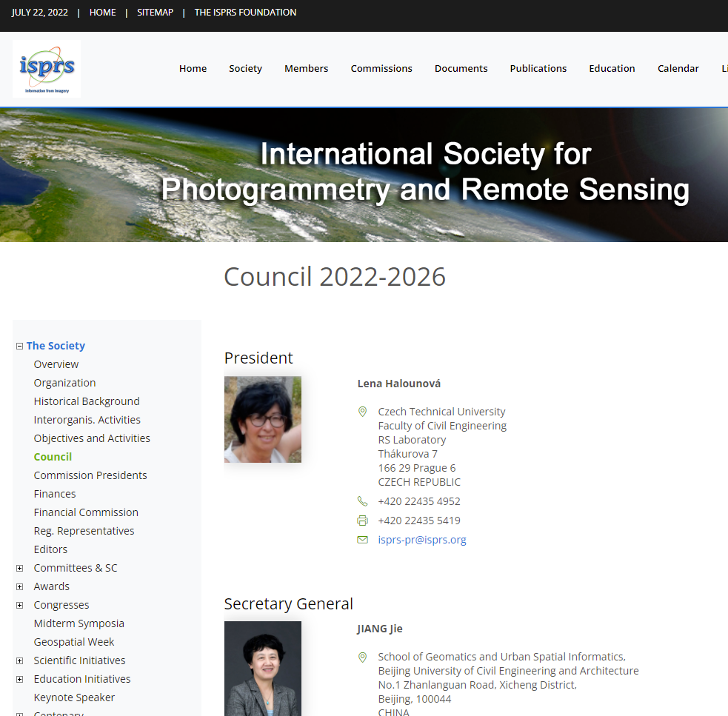Expand the Scientific Initiatives section
Image resolution: width=728 pixels, height=716 pixels.
click(19, 660)
